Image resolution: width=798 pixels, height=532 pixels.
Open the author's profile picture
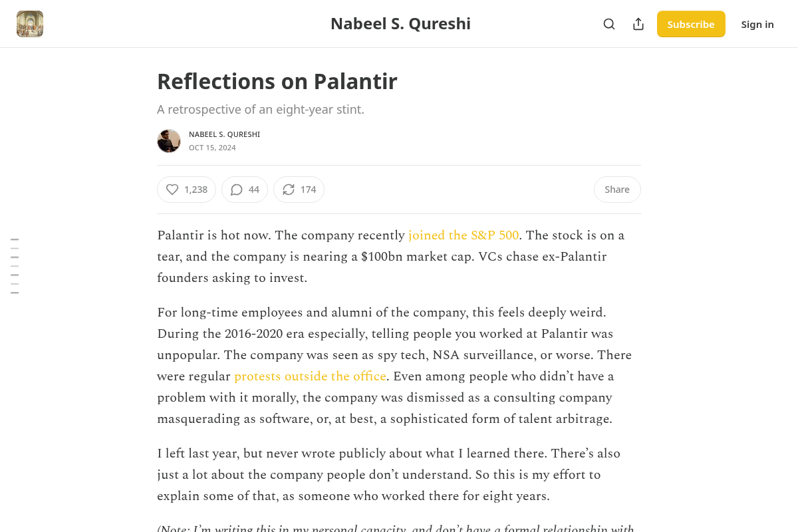tap(169, 141)
